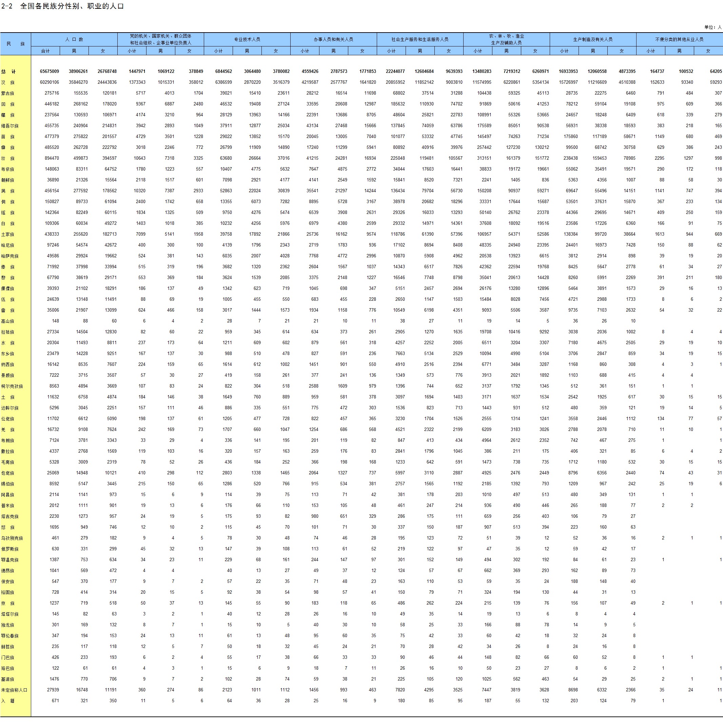Image resolution: width=723 pixels, height=728 pixels.
Task: Click the '哈萨克族' row label
Action: 10,256
